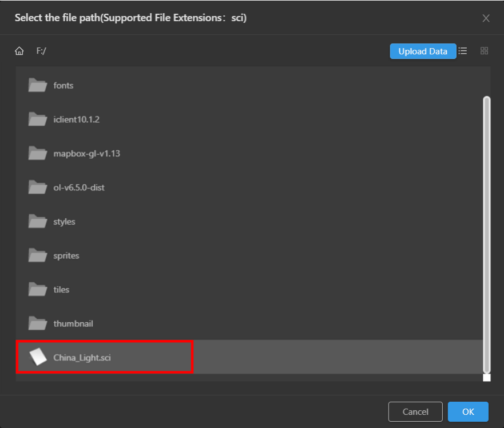Viewport: 504px width, 428px height.
Task: Confirm selection with OK button
Action: click(468, 411)
